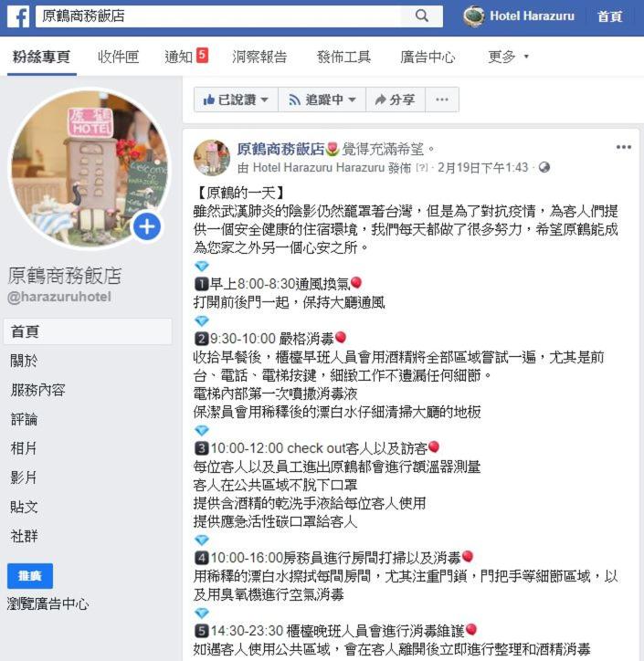The width and height of the screenshot is (644, 661).
Task: Click the more actions ellipsis button beside 分享
Action: 442,100
